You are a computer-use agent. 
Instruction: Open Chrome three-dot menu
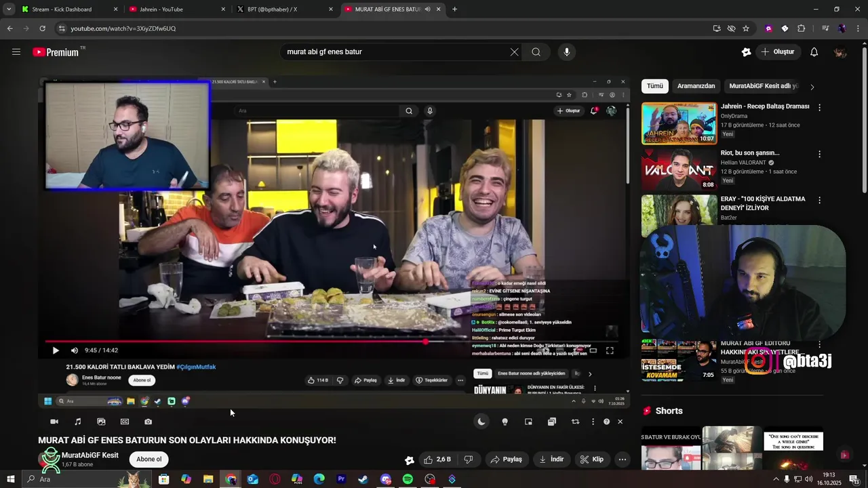(x=858, y=28)
